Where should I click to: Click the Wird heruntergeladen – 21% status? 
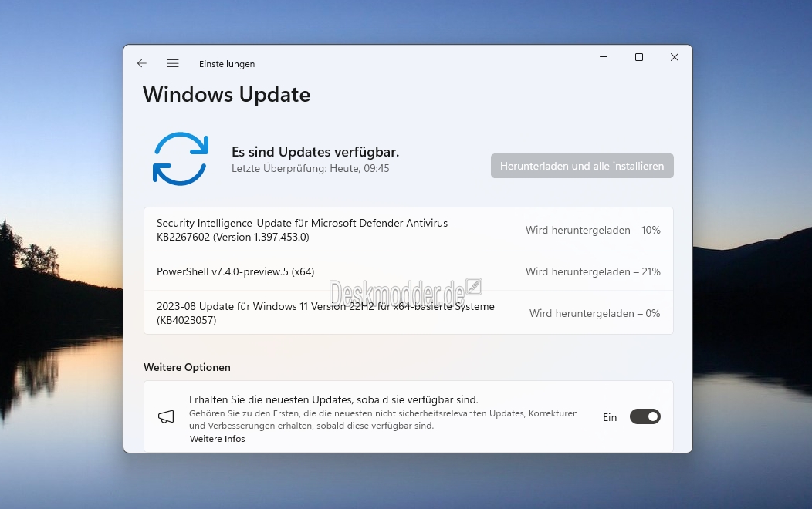pyautogui.click(x=593, y=271)
